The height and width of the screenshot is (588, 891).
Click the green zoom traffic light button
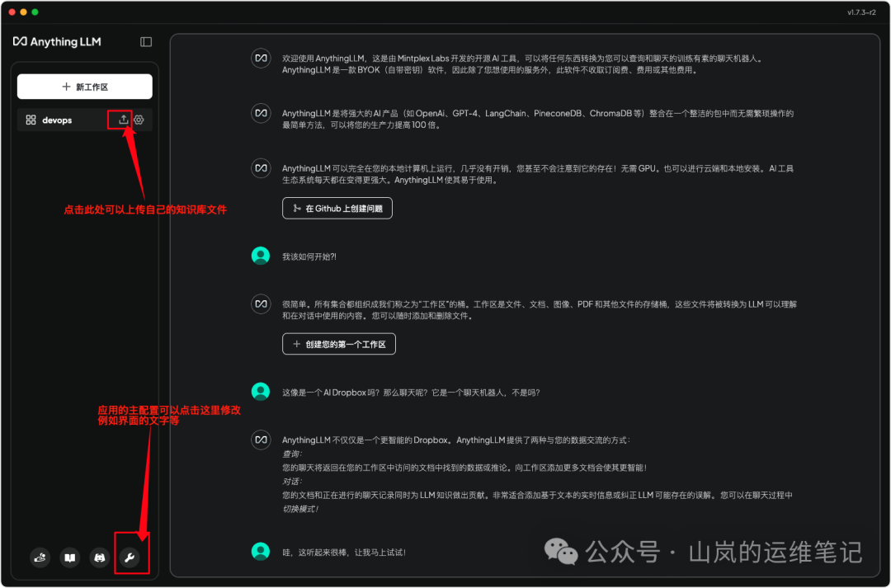(x=34, y=12)
